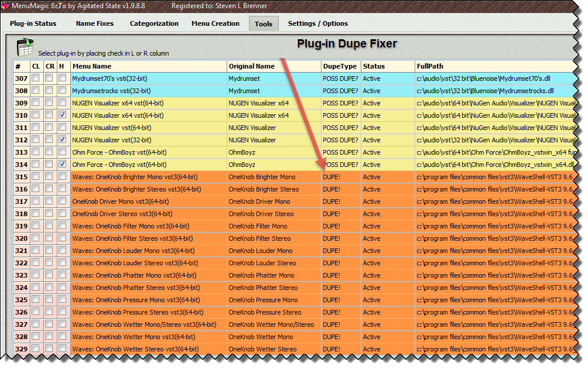Screen dimensions: 588x369
Task: Click the spreadsheet export icon
Action: [25, 47]
